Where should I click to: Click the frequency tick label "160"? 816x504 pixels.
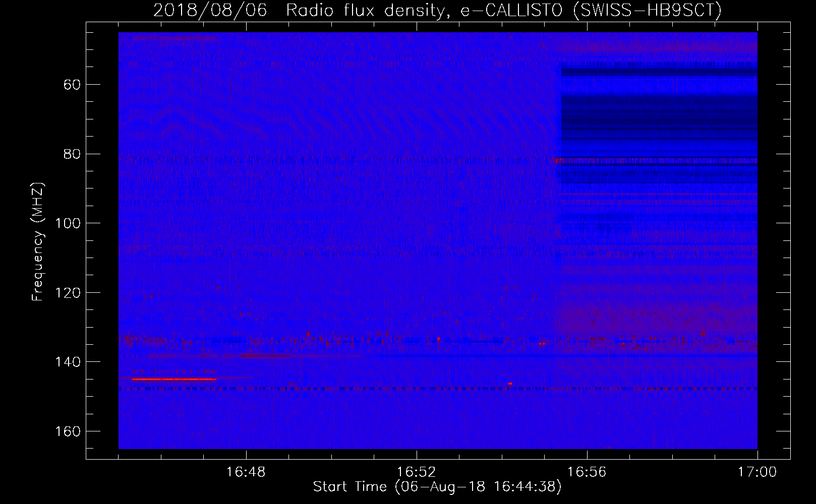[68, 432]
